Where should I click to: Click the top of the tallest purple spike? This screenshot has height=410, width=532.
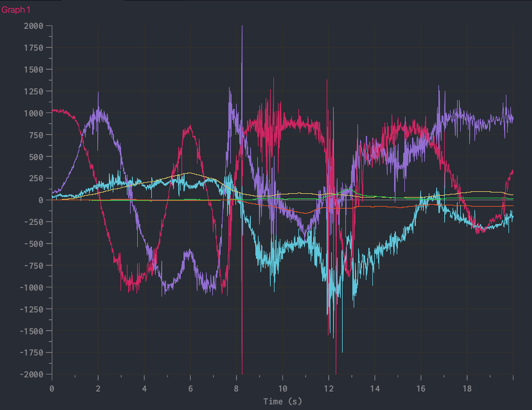(x=242, y=26)
